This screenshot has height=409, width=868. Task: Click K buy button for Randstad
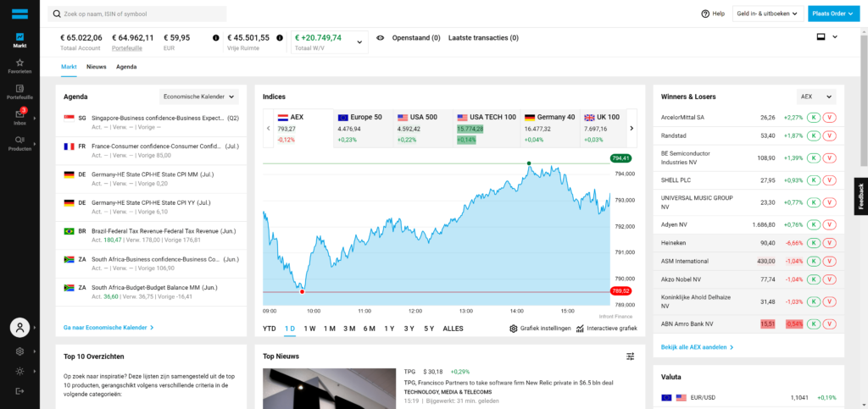point(813,136)
